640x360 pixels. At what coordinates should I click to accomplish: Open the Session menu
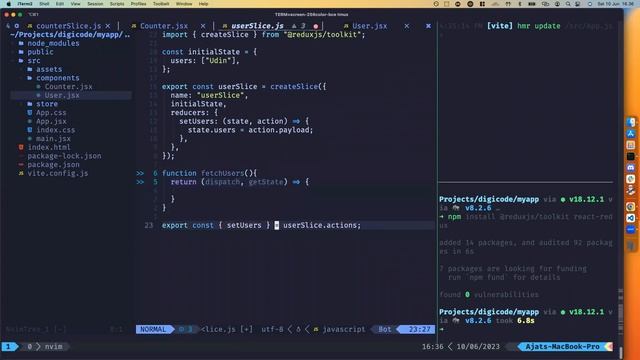pyautogui.click(x=95, y=4)
